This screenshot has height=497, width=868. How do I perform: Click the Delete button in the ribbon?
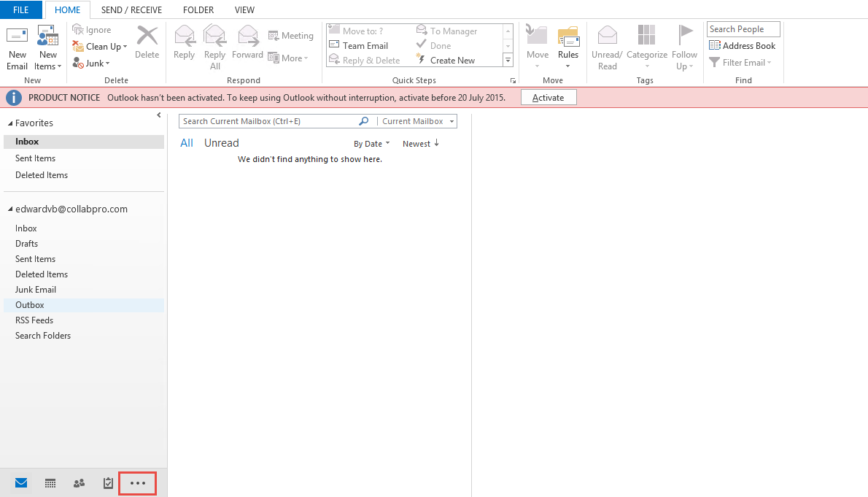(147, 42)
